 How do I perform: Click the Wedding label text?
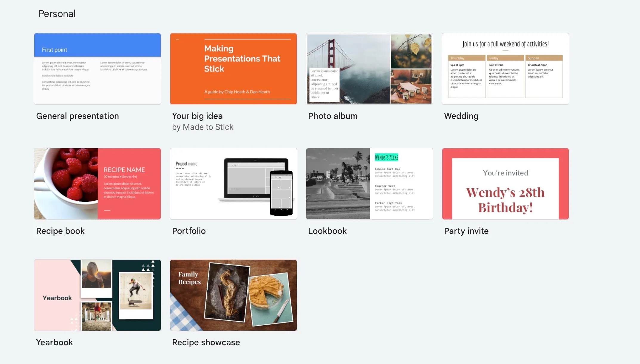point(461,116)
